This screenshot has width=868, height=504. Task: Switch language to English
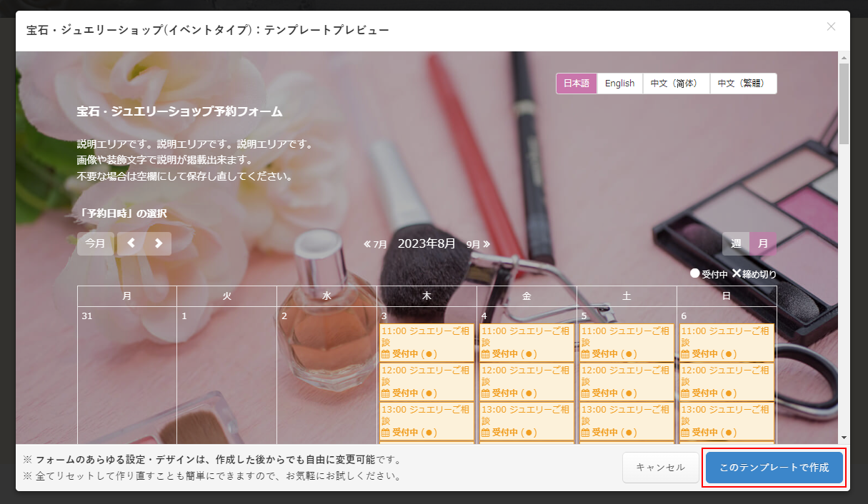click(x=619, y=84)
